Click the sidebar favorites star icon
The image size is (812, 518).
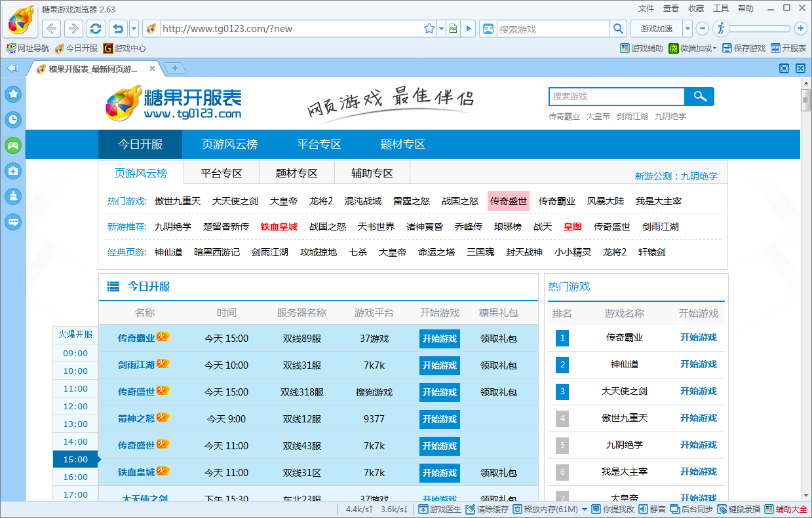click(x=13, y=94)
